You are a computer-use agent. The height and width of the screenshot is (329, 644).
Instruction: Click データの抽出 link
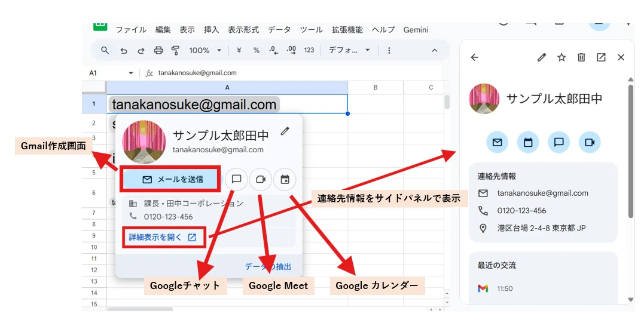click(268, 267)
